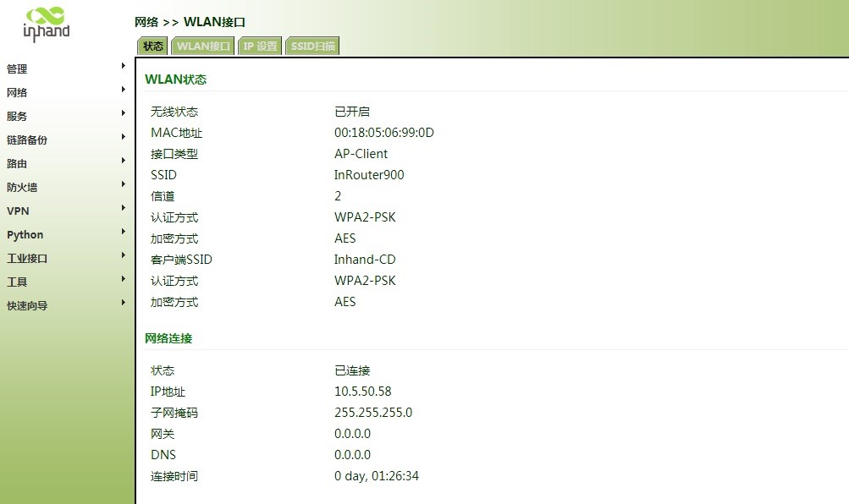849x504 pixels.
Task: Choose 防火墙 from the sidebar
Action: (23, 188)
